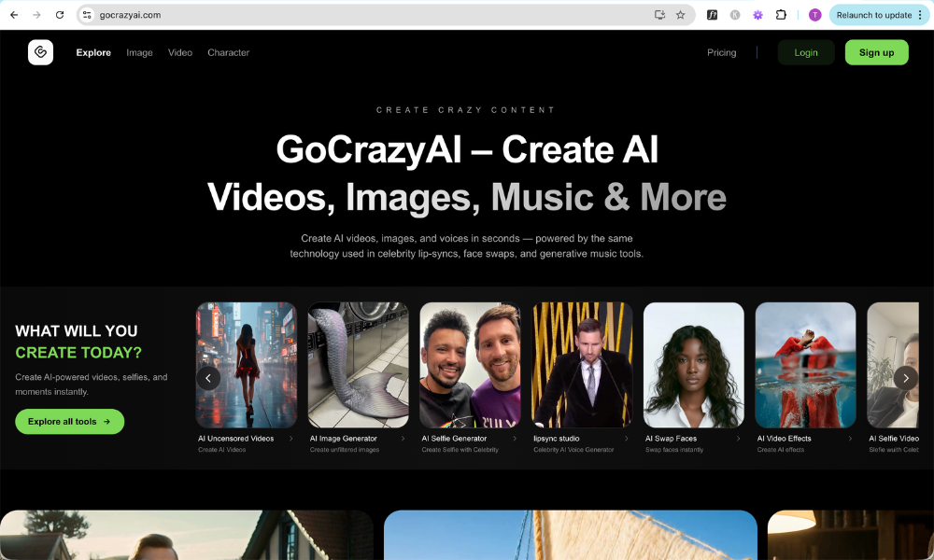Reload the page with the refresh icon
This screenshot has height=560, width=934.
59,15
